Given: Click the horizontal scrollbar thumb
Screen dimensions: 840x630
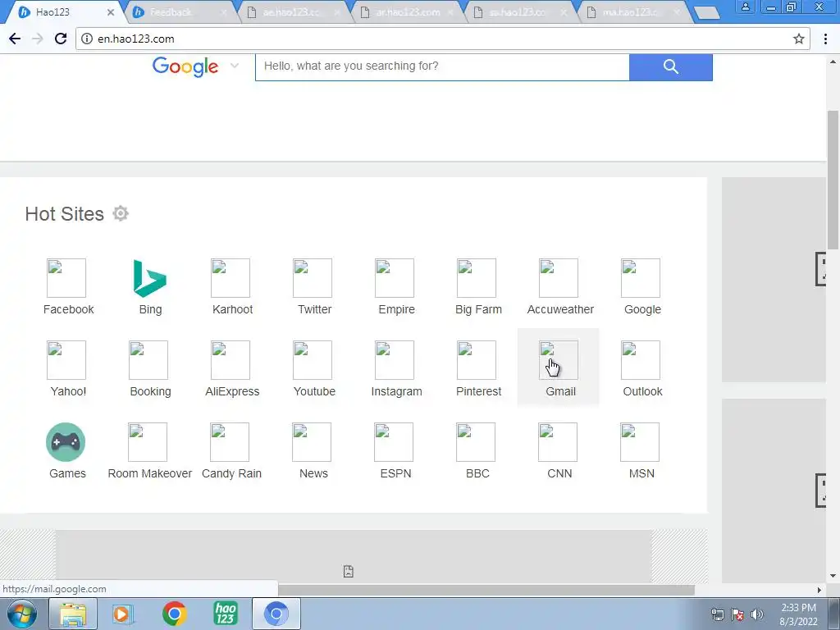Looking at the screenshot, I should (x=486, y=590).
